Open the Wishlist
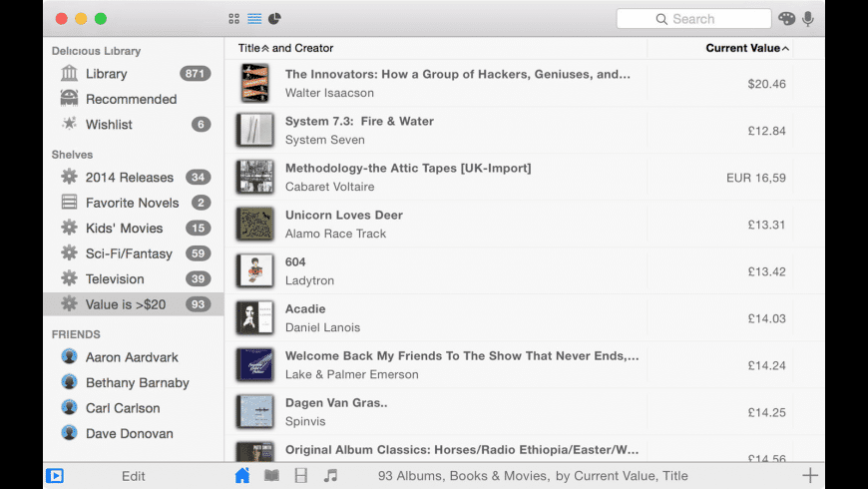Image resolution: width=868 pixels, height=489 pixels. click(134, 125)
